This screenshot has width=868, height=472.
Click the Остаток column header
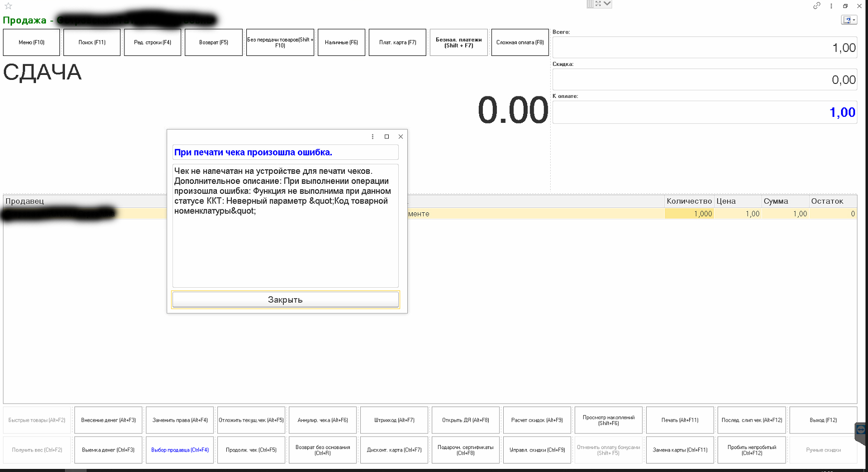833,201
